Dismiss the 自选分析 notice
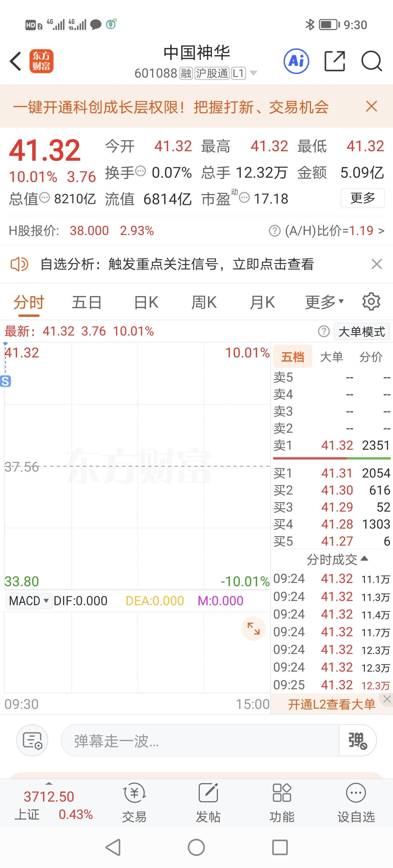393x868 pixels. point(377,264)
